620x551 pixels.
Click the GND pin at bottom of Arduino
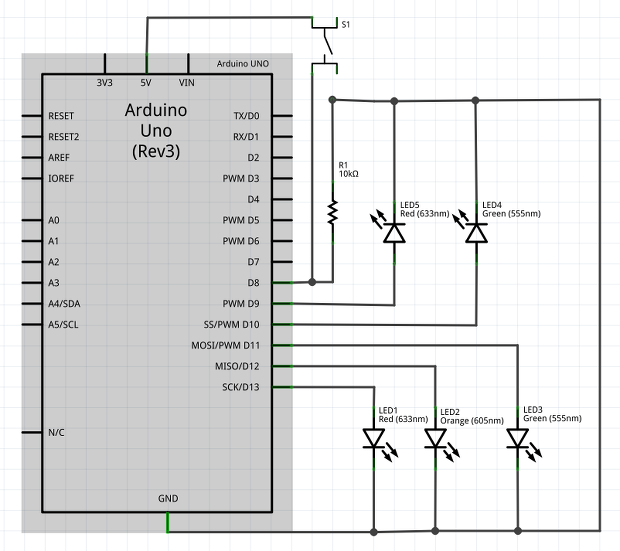coord(168,522)
